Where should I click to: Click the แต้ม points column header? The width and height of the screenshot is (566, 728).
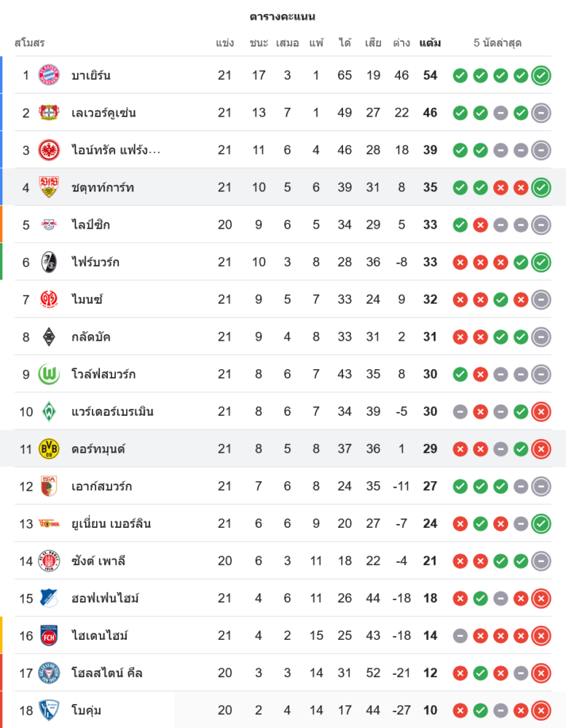430,43
